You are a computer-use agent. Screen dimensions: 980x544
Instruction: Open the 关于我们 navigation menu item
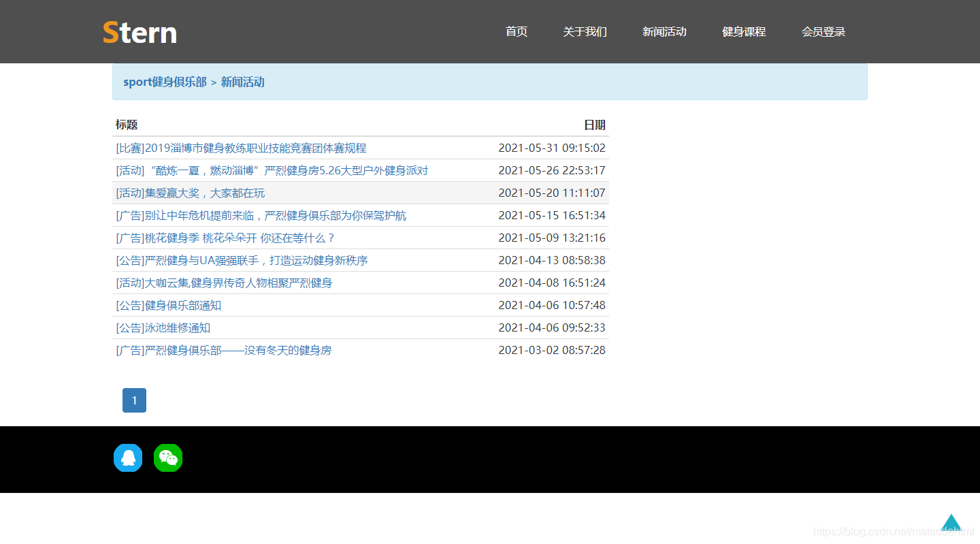585,31
